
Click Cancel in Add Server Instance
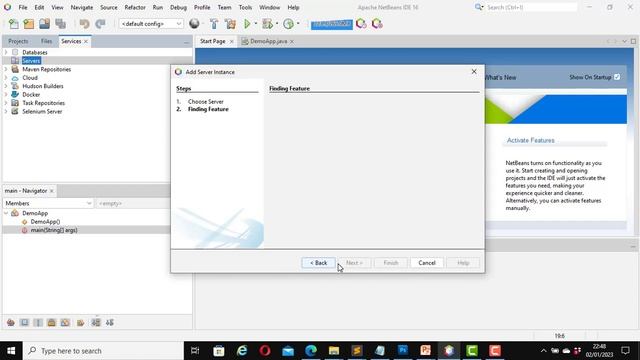(427, 263)
